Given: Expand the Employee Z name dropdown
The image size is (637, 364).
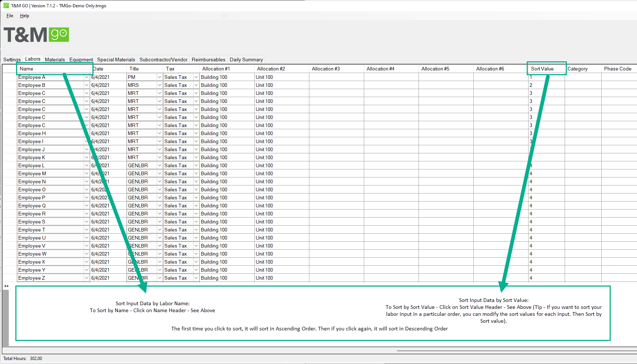Looking at the screenshot, I should click(x=87, y=278).
